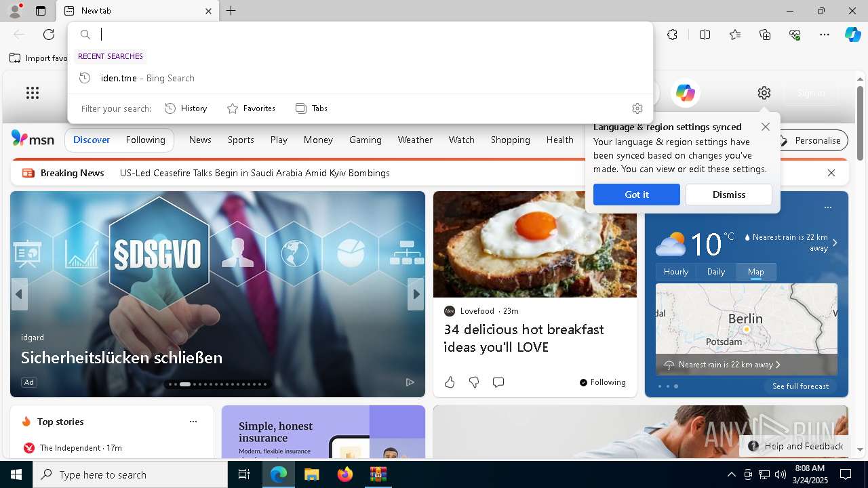The image size is (868, 488).
Task: Click thumbs down on breakfast article
Action: tap(474, 382)
